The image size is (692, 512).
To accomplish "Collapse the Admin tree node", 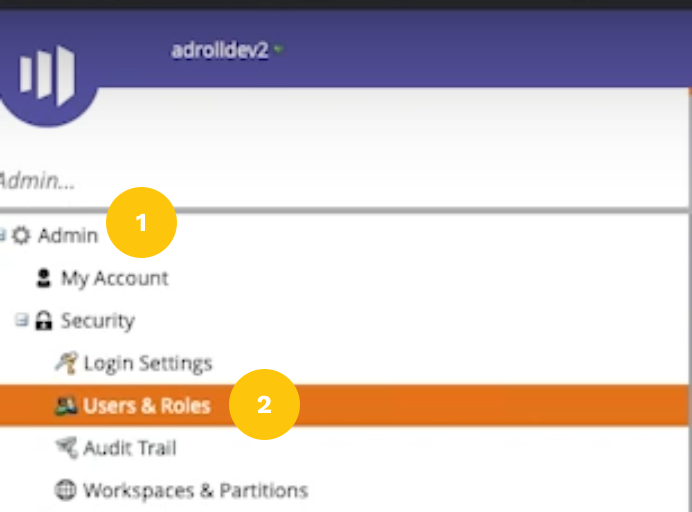I will pyautogui.click(x=3, y=236).
